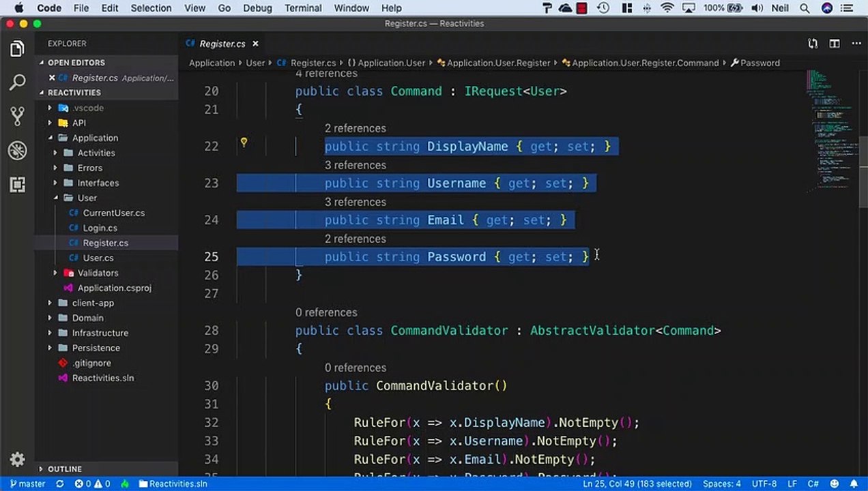Open the Source Control view
This screenshot has width=868, height=491.
[17, 116]
